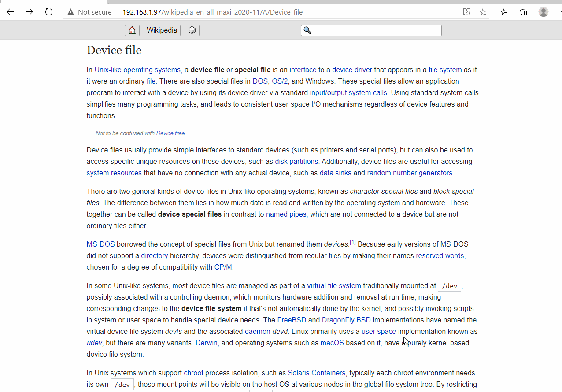This screenshot has width=562, height=392.
Task: Open the Solaris Containers link
Action: 317,373
